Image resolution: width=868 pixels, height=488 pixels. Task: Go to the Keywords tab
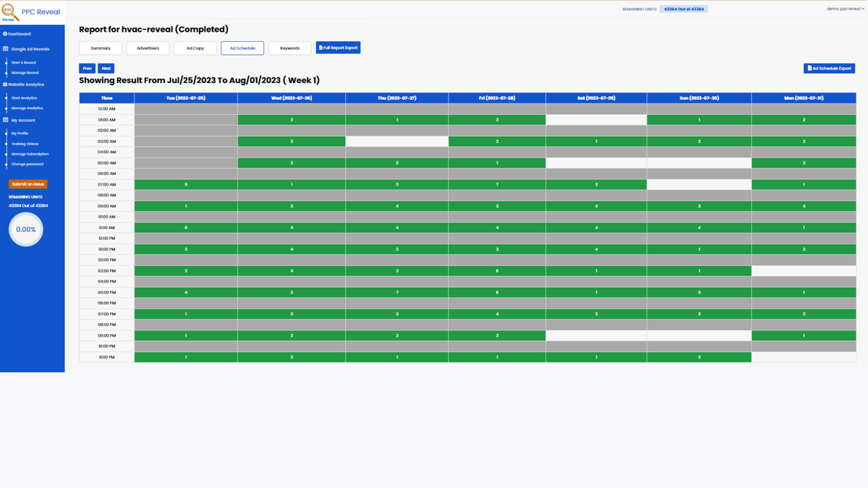pos(289,48)
